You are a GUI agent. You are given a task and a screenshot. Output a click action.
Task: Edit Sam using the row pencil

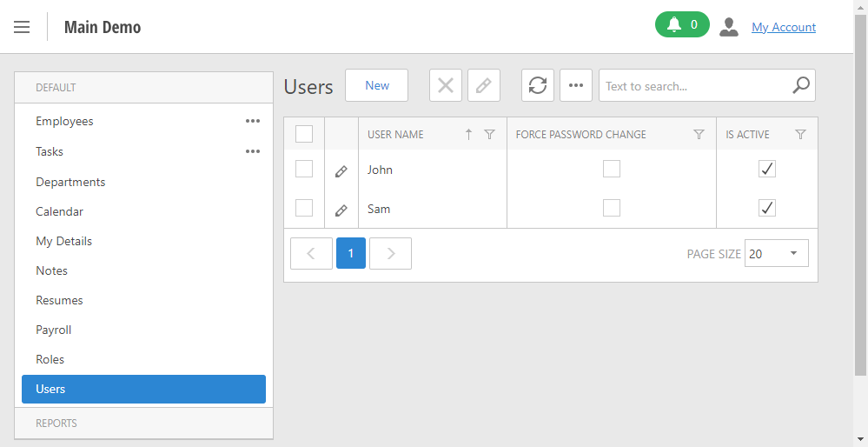tap(341, 210)
